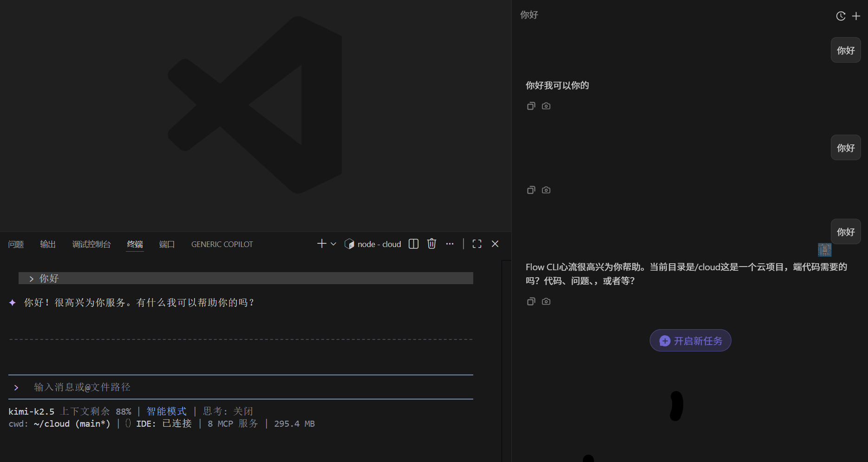This screenshot has height=462, width=868.
Task: Click the 开启新任务 button
Action: [x=690, y=341]
